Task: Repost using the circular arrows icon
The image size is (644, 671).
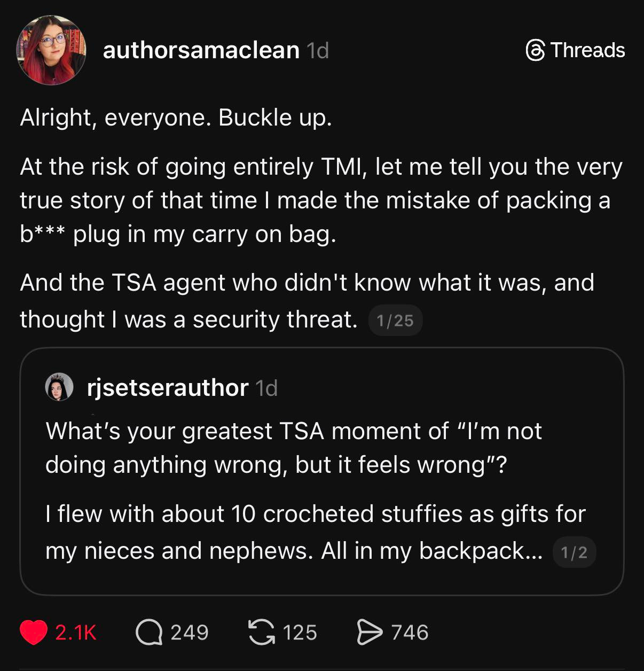Action: (261, 633)
